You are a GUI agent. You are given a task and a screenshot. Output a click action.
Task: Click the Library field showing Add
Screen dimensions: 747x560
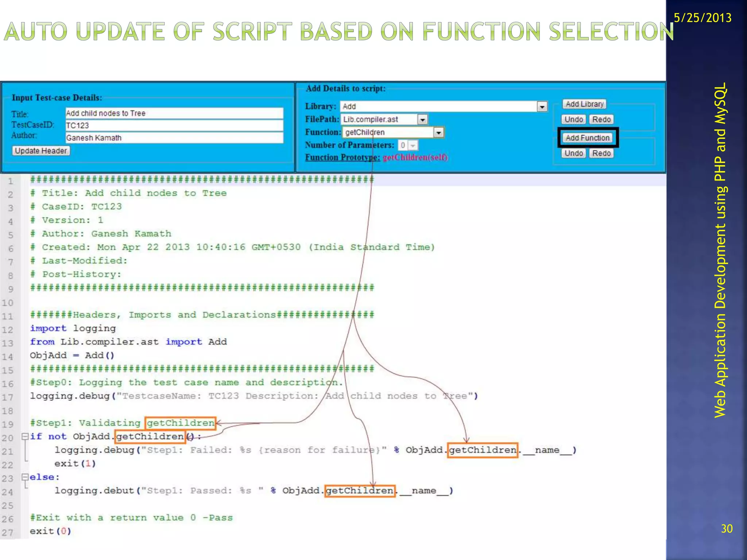(x=444, y=106)
